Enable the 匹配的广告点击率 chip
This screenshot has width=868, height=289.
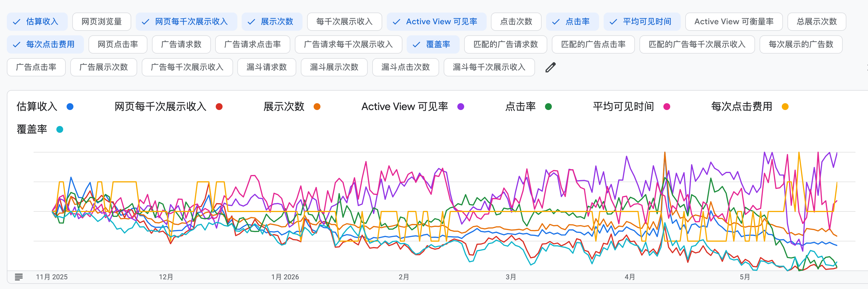[593, 44]
